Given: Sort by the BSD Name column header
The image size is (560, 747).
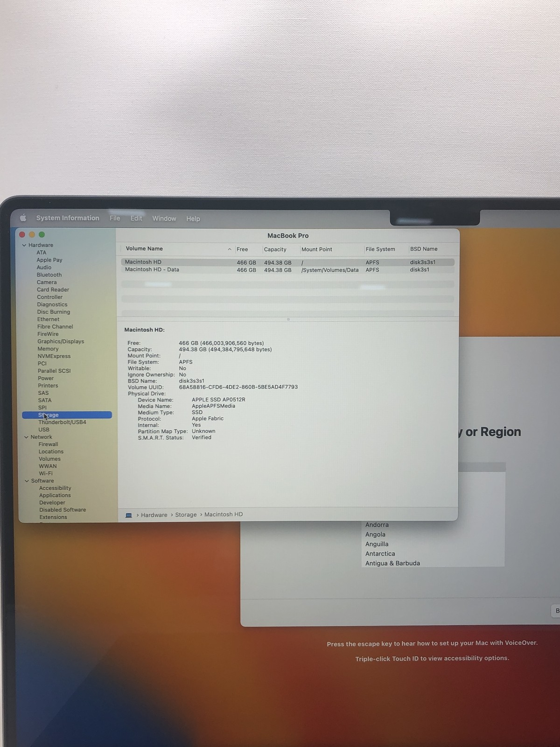Looking at the screenshot, I should 424,249.
